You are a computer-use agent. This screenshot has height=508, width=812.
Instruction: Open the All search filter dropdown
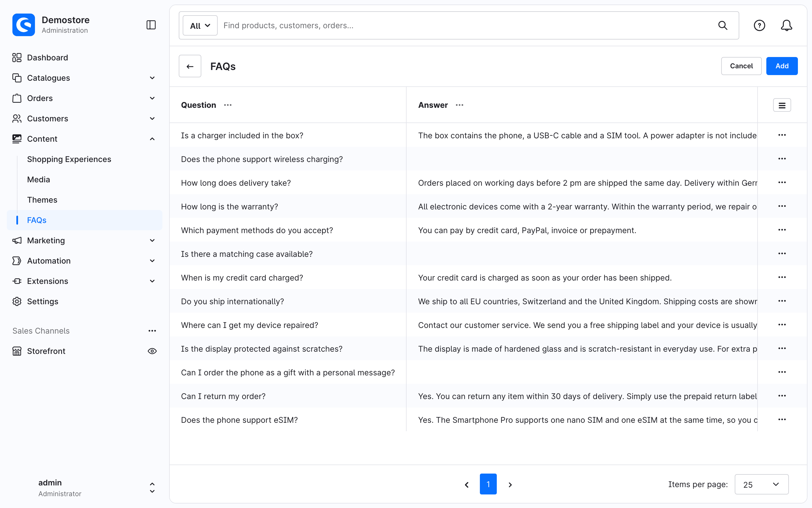[x=200, y=25]
